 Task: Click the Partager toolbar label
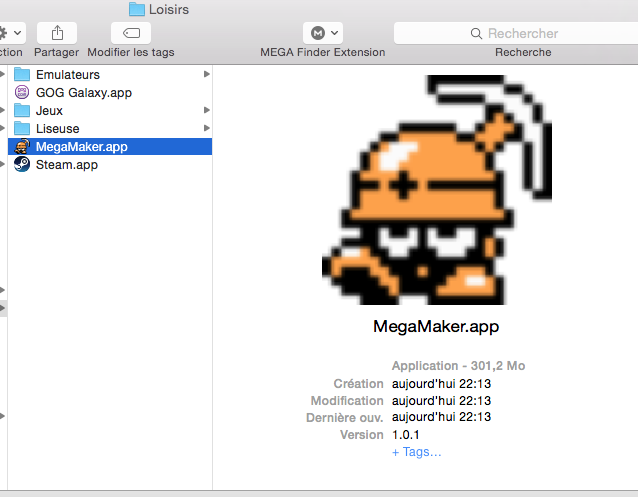57,52
